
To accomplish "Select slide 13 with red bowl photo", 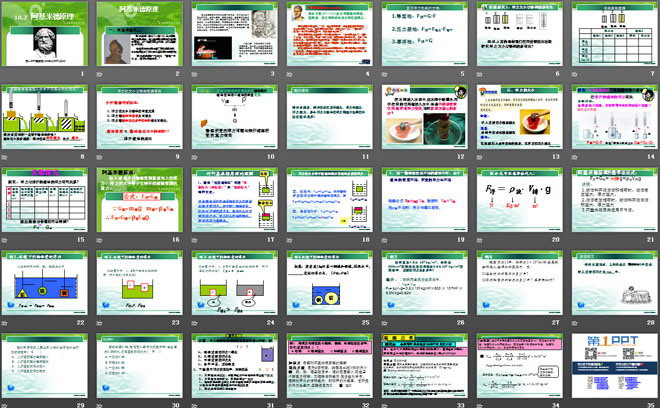I will point(520,117).
